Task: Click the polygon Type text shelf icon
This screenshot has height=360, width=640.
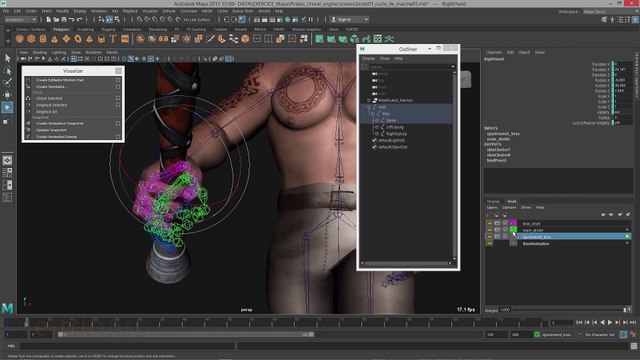Action: coord(113,39)
